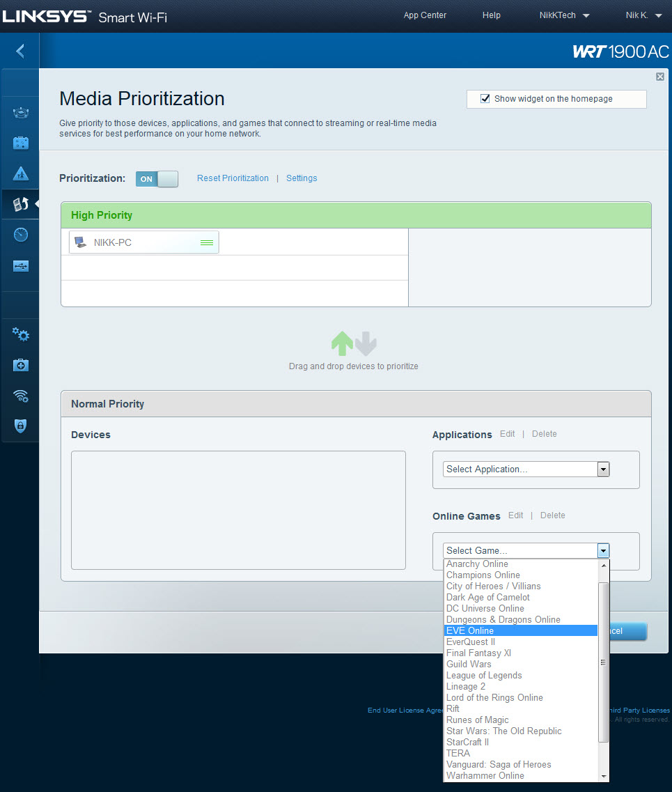
Task: Open the Guest Access sidebar icon
Action: pyautogui.click(x=21, y=143)
